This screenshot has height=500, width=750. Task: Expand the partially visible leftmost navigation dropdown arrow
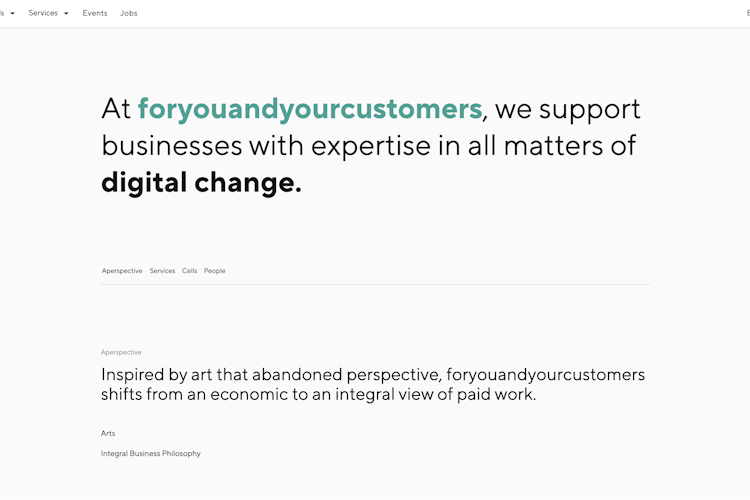point(12,13)
